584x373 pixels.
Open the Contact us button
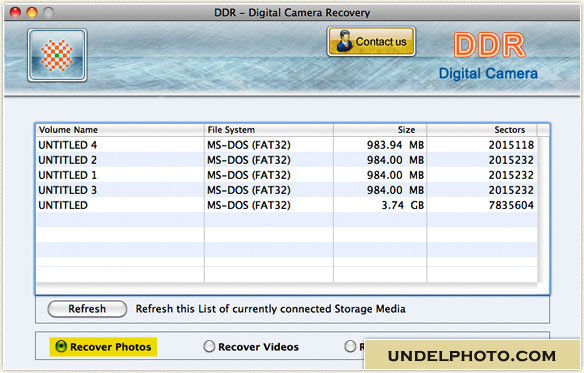click(x=371, y=41)
